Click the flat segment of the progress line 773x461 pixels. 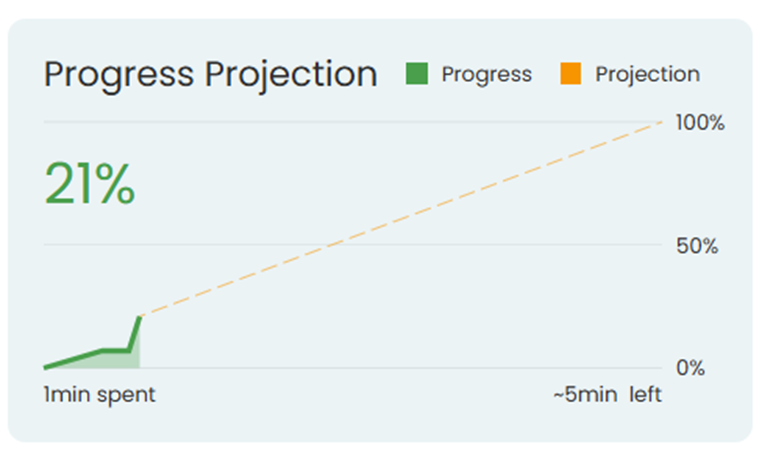coord(114,350)
